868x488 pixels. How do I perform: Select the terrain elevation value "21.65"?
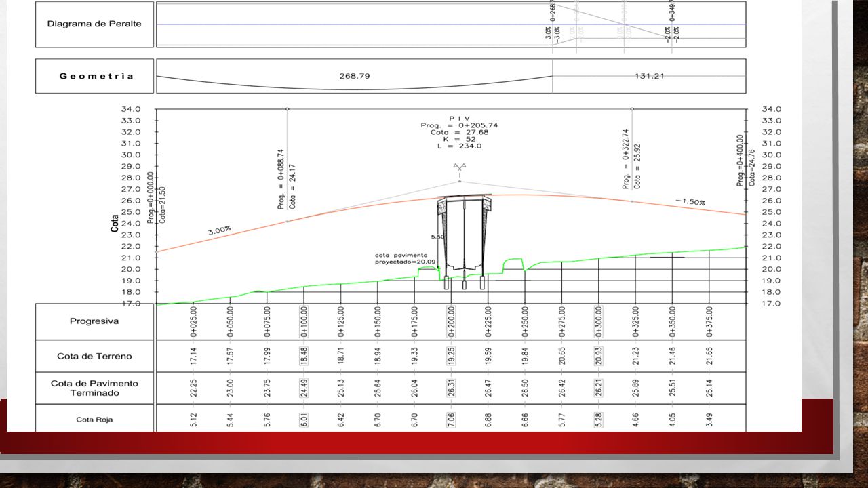click(x=709, y=356)
